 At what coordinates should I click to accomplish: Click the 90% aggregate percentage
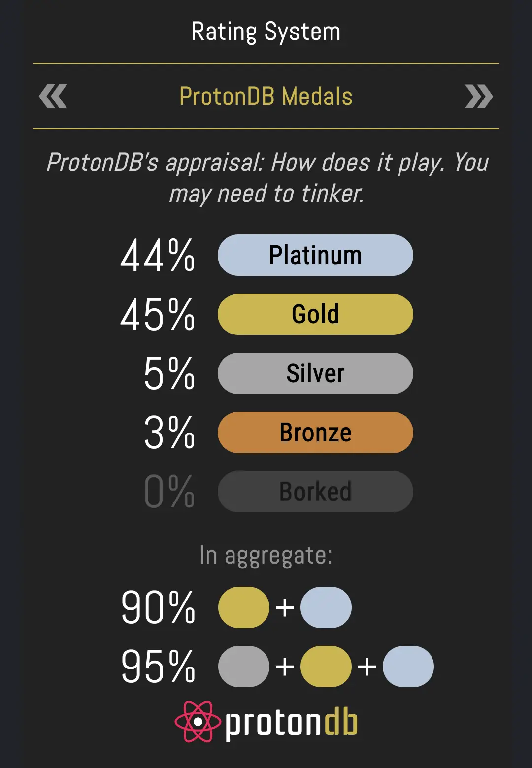pyautogui.click(x=158, y=607)
